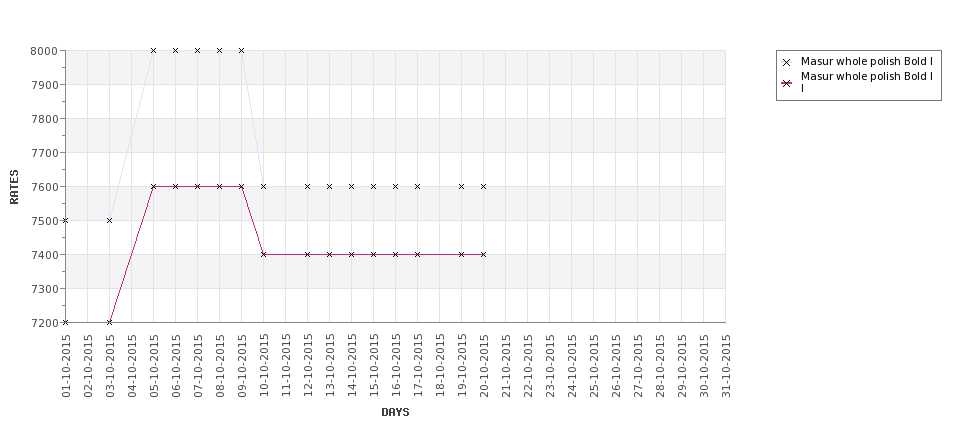Screen dimensions: 975x429
Task: Click Bold I data point on 09-10-2015 at 8000
Action: click(241, 50)
